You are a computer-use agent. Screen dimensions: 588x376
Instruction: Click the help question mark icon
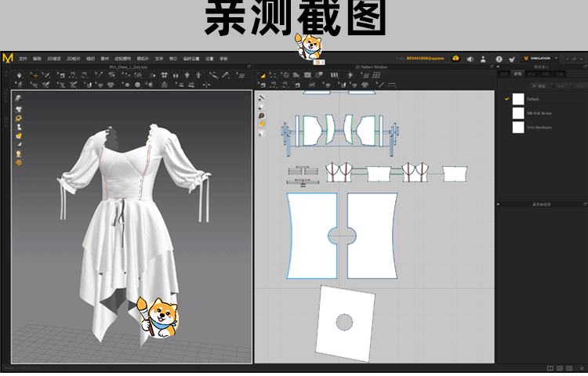[x=499, y=59]
